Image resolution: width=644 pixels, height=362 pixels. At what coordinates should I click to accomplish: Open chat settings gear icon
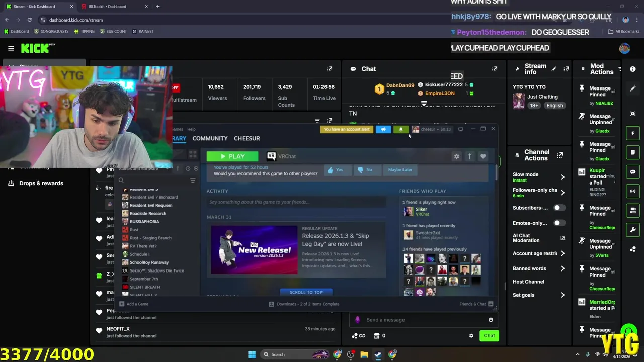coord(471,336)
